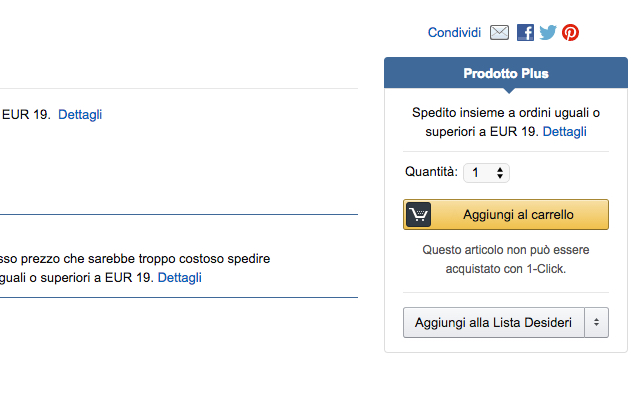Click the Quantità label
Screen dimensions: 637x408
pyautogui.click(x=431, y=172)
